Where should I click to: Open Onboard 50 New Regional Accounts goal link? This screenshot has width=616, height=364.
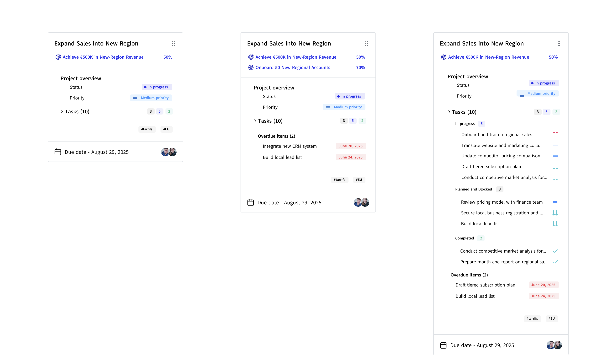pyautogui.click(x=293, y=67)
